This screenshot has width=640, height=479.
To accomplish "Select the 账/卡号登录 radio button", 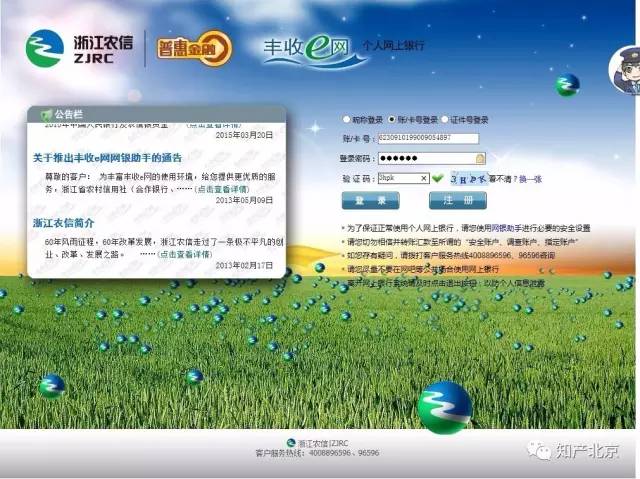I will click(391, 118).
